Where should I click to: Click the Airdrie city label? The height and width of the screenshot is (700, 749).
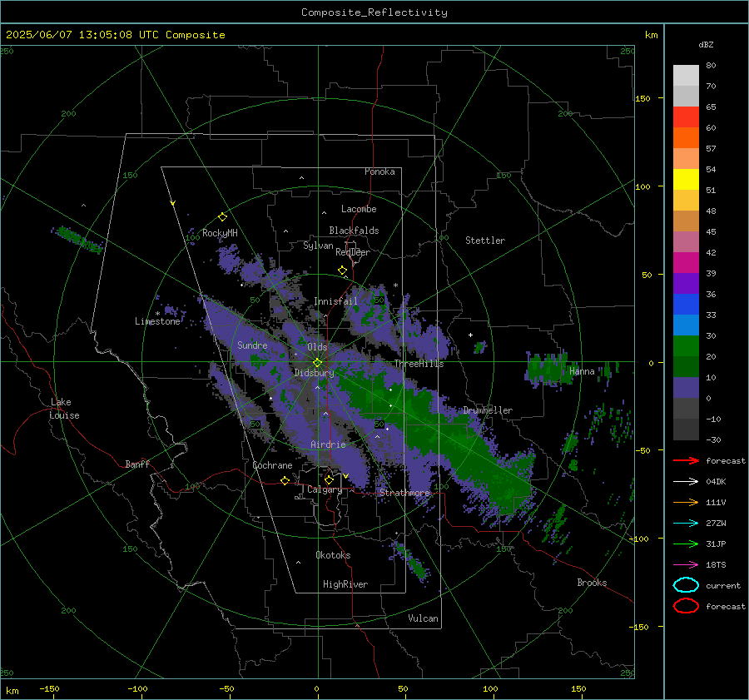(328, 444)
